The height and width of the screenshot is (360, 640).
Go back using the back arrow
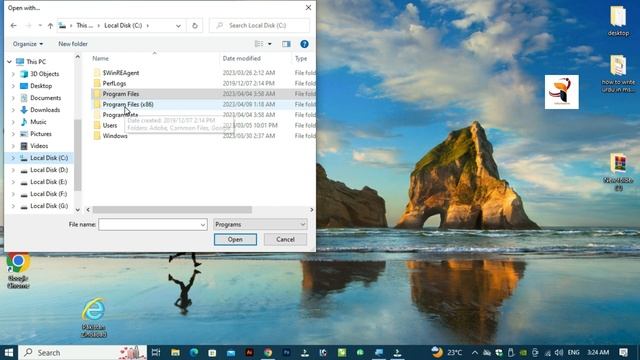click(x=13, y=25)
